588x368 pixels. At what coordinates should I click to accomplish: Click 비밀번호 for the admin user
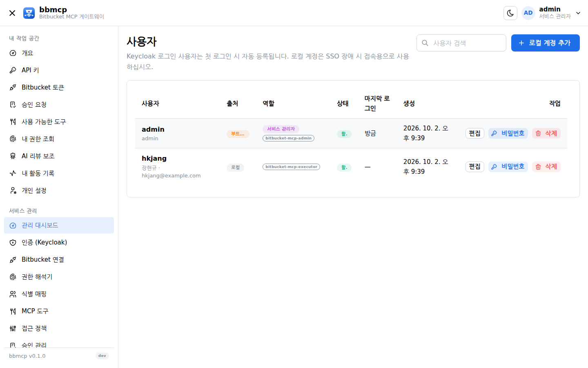508,133
